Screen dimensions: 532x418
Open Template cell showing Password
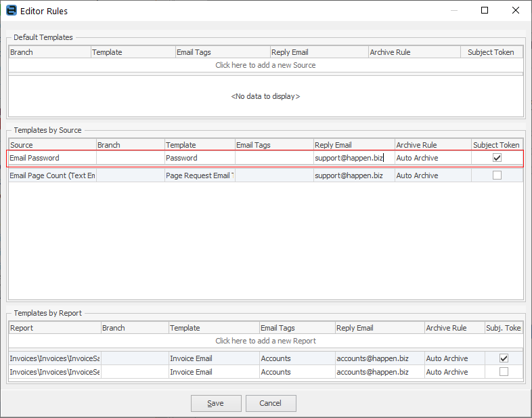pyautogui.click(x=199, y=158)
